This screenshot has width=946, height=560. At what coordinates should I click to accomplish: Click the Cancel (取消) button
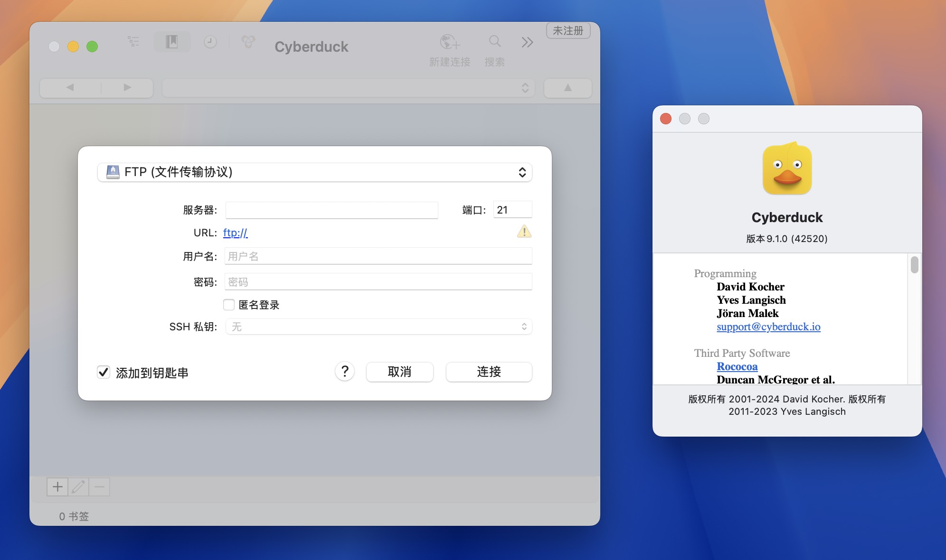click(399, 372)
